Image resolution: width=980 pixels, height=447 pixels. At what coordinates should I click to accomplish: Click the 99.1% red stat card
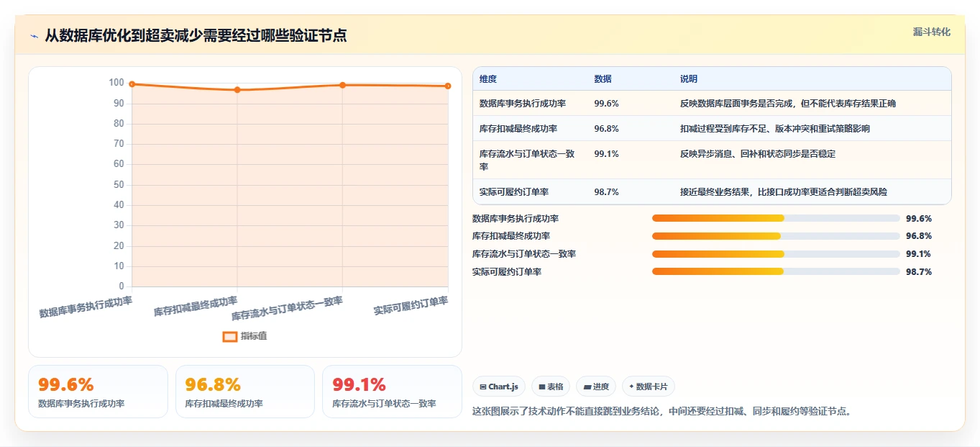click(392, 392)
